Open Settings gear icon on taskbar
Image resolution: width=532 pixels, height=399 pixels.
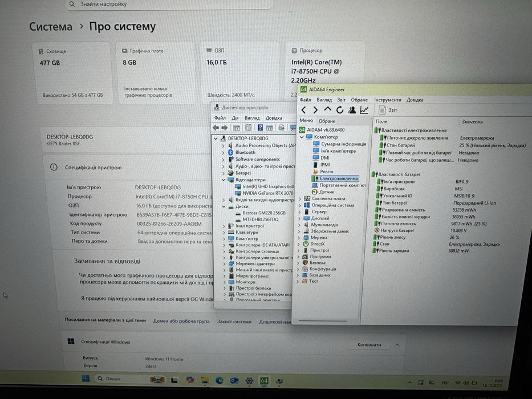coord(249,381)
